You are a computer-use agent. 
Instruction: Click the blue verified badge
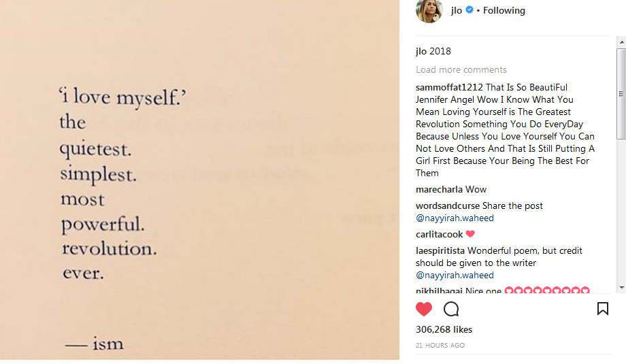(469, 10)
